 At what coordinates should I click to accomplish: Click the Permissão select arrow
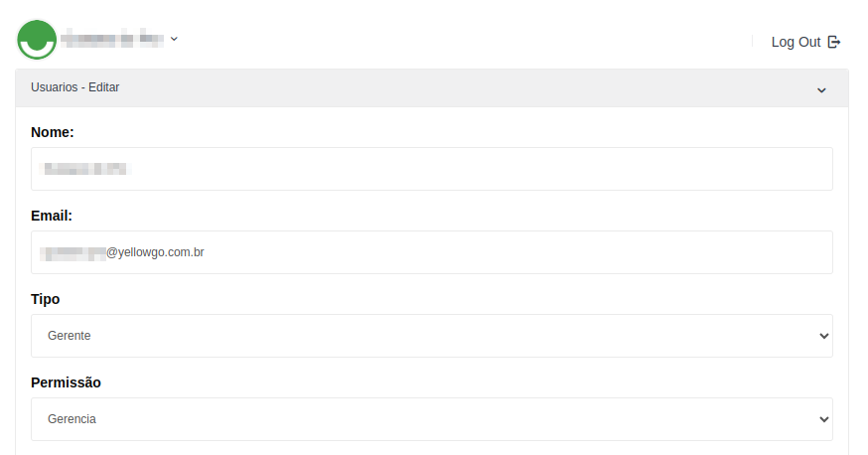[x=823, y=419]
